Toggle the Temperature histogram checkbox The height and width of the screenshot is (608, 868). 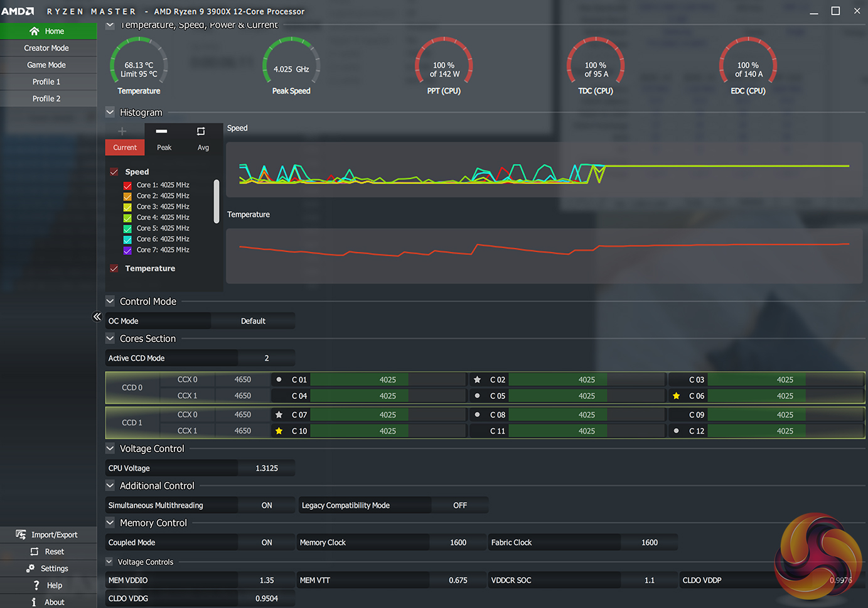pos(114,269)
